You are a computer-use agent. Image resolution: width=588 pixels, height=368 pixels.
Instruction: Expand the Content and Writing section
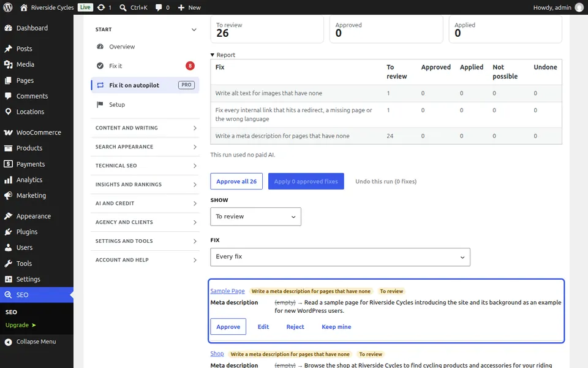145,128
